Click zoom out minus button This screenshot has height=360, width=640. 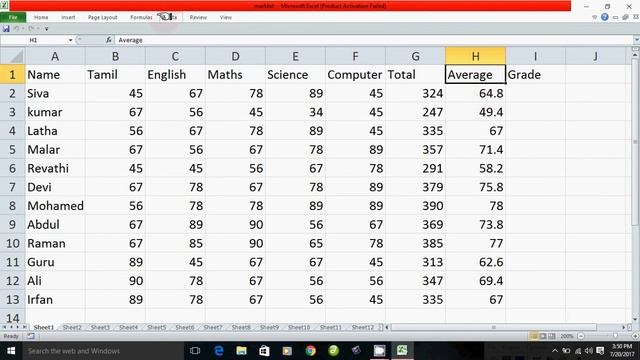click(581, 336)
